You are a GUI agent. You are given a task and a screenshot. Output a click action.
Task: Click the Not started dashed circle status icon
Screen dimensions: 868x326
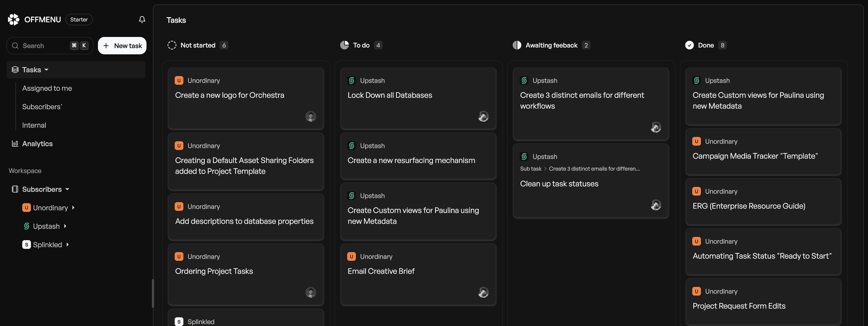click(x=172, y=45)
